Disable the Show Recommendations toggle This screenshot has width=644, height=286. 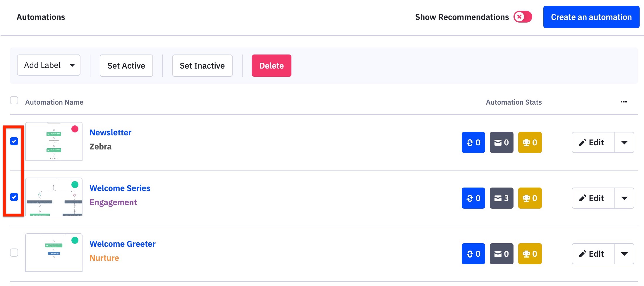click(523, 17)
